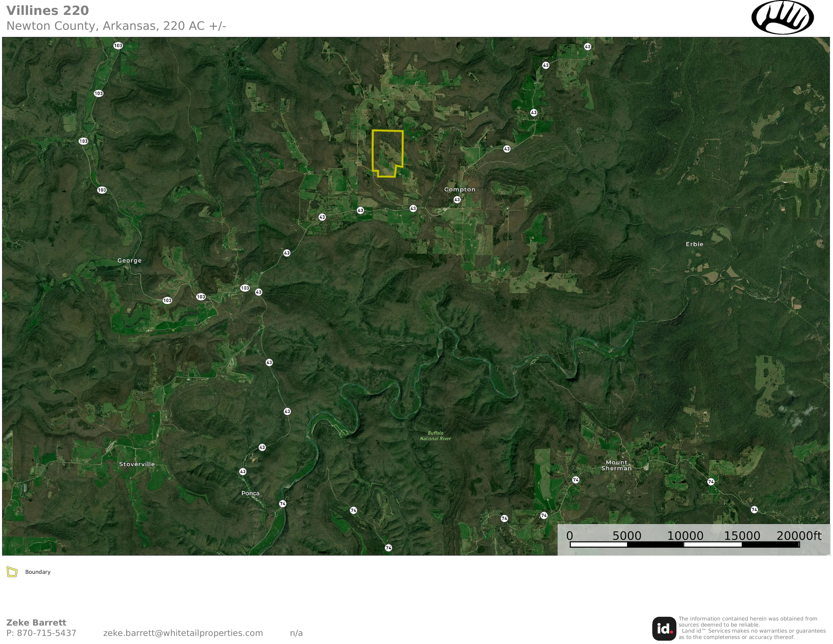Click the Zeke Barrett agent name
Screen dimensions: 833x644
(x=36, y=623)
